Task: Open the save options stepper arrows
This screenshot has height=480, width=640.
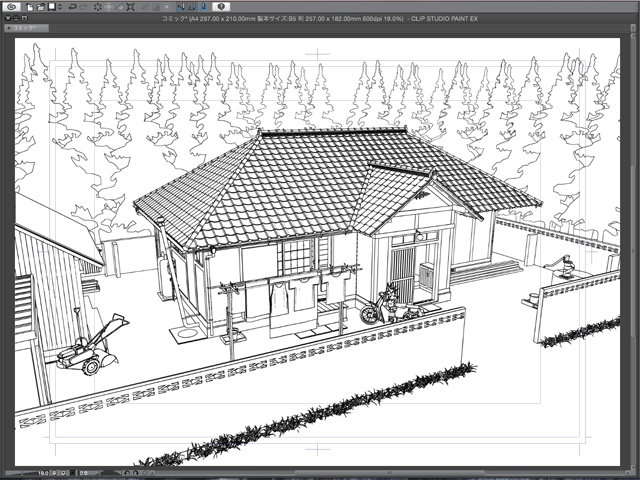Action: 60,7
